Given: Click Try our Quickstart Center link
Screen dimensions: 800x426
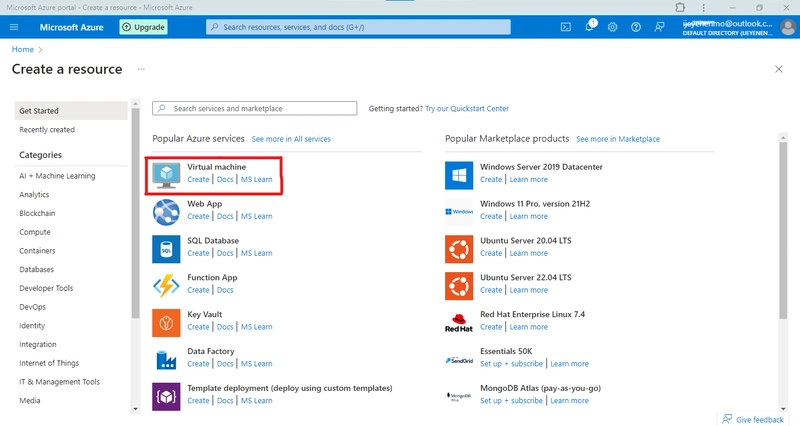Looking at the screenshot, I should [467, 108].
